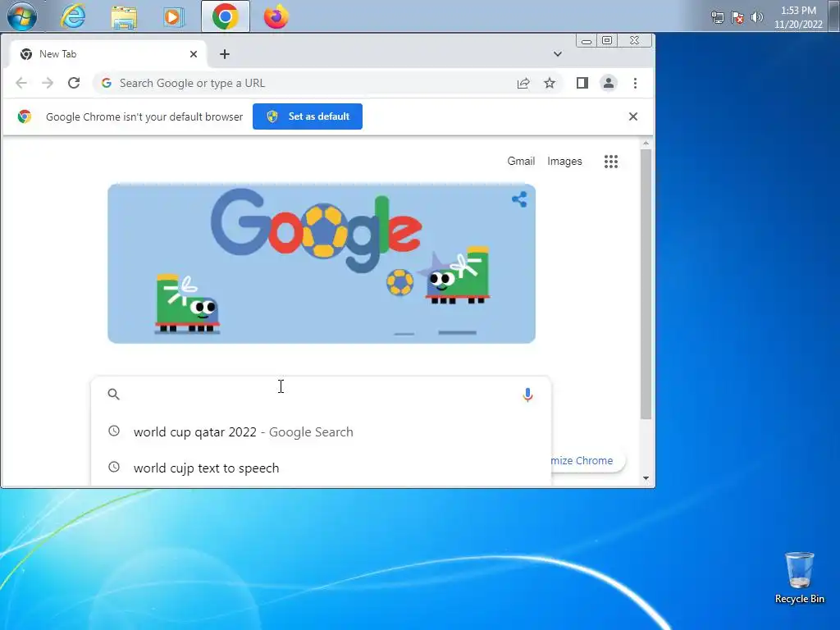Close the New Tab tab
The height and width of the screenshot is (630, 840).
click(194, 54)
